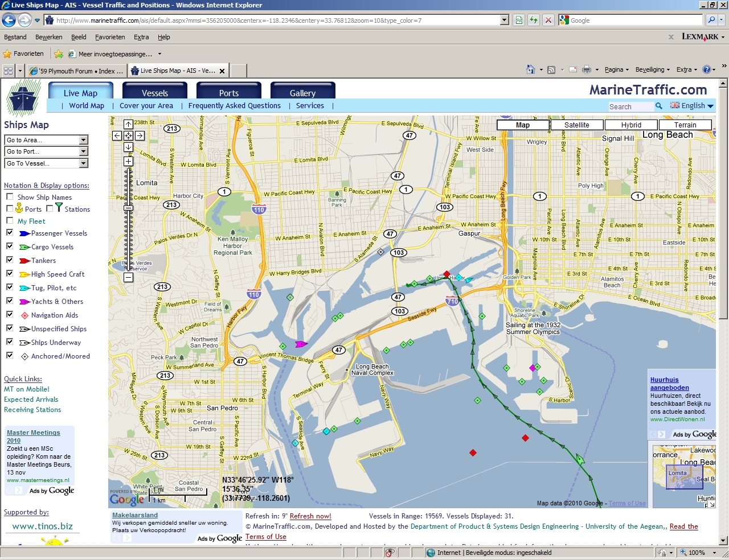Click the MarineTraffic ship logo
Image resolution: width=729 pixels, height=560 pixels.
(x=23, y=98)
